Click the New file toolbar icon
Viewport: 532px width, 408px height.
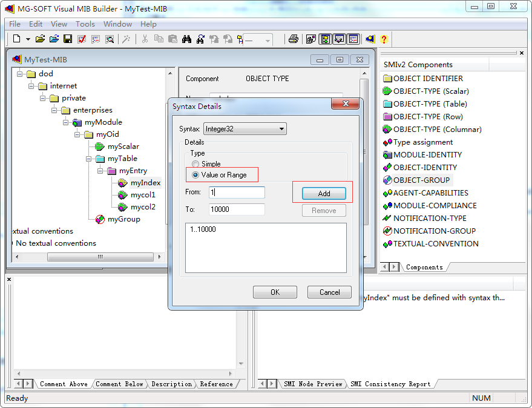[16, 39]
